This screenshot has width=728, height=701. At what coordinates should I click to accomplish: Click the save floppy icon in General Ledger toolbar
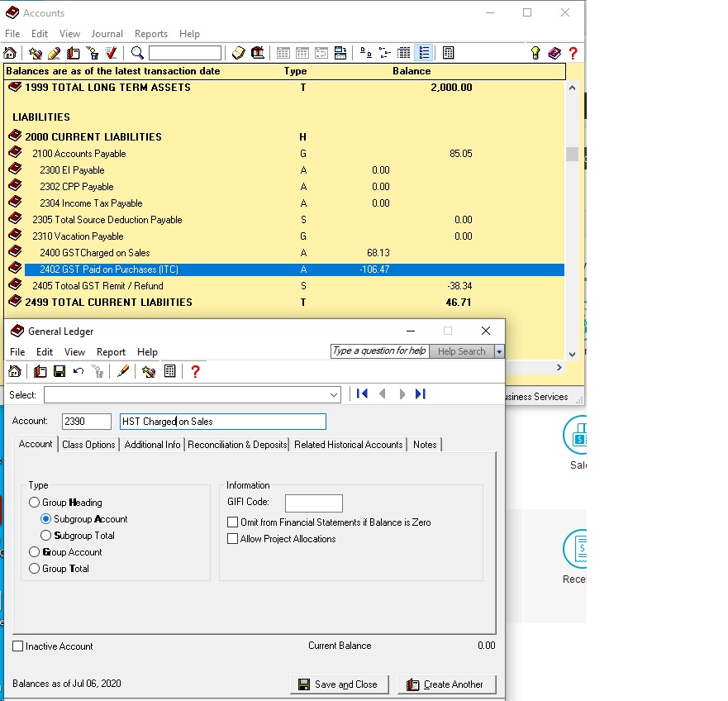coord(59,371)
